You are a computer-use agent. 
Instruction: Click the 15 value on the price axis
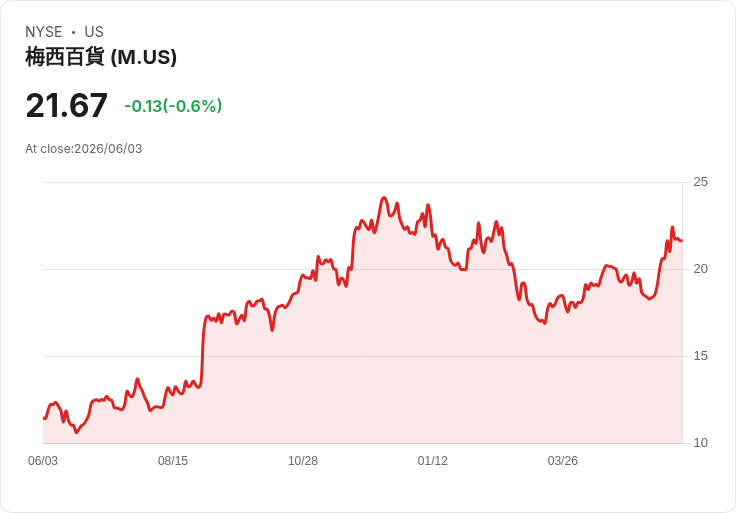pyautogui.click(x=700, y=356)
